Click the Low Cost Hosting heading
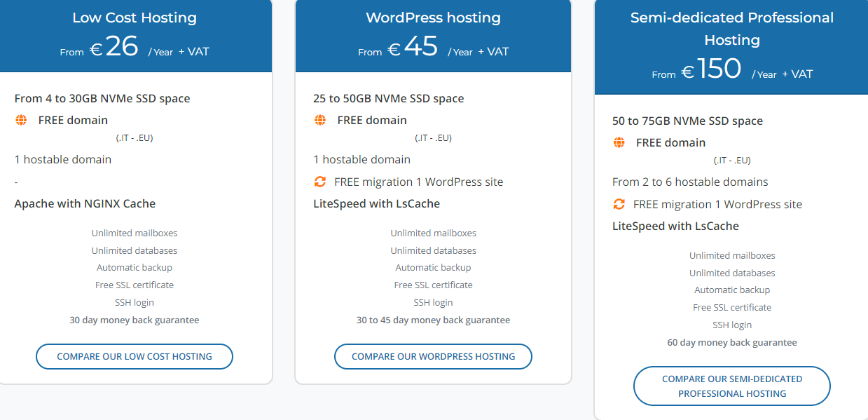 [x=135, y=18]
